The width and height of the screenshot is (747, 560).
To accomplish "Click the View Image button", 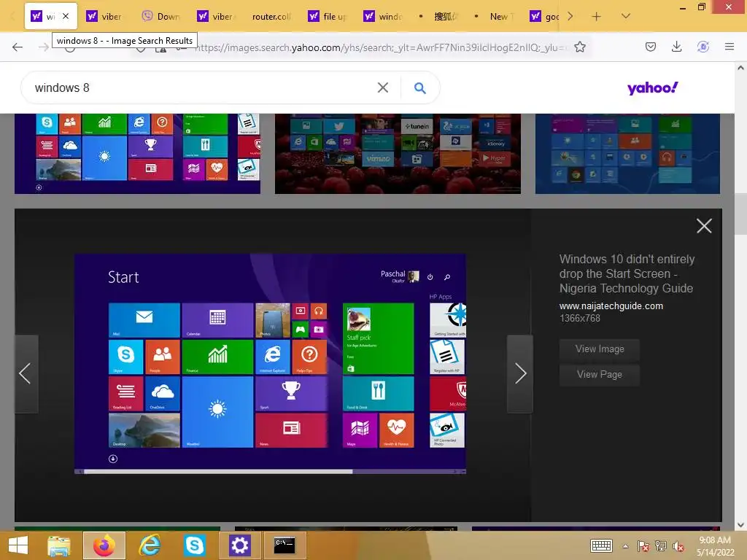I will pyautogui.click(x=600, y=349).
